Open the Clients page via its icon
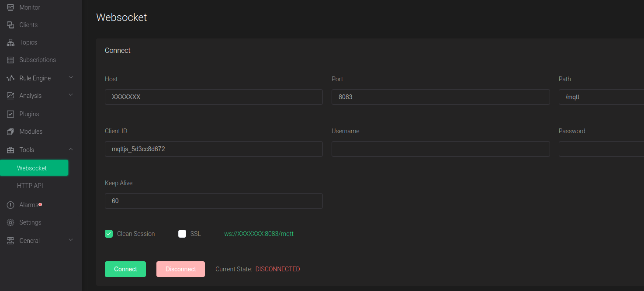 tap(10, 24)
